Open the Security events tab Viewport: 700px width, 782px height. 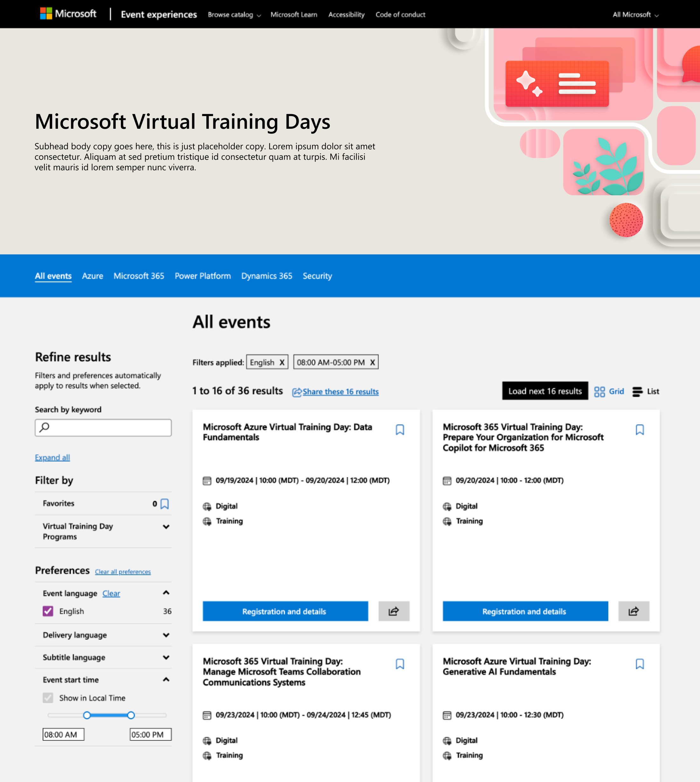coord(317,276)
